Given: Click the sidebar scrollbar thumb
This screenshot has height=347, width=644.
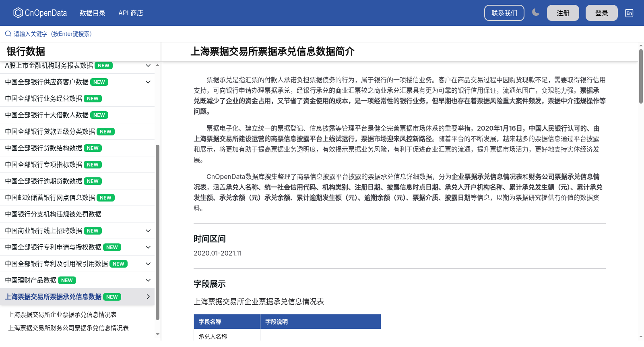Looking at the screenshot, I should [x=157, y=232].
